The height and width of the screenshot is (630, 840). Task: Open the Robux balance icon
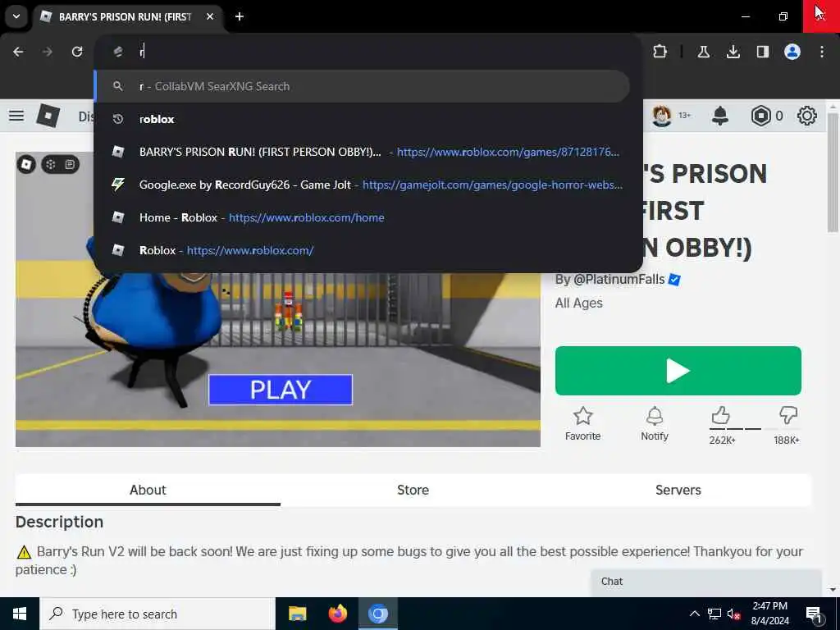(760, 116)
